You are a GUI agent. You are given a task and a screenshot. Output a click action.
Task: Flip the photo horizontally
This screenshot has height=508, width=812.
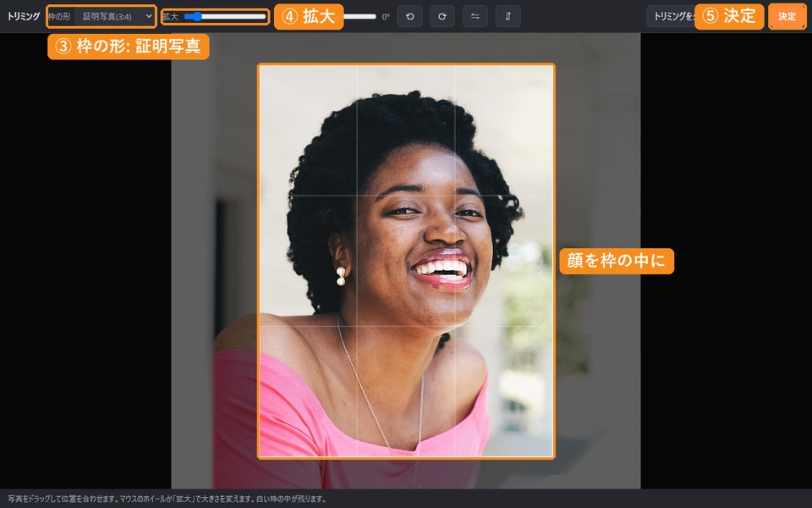point(475,17)
